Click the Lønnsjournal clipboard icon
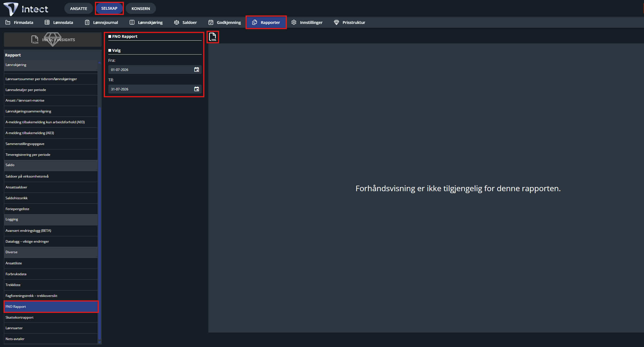This screenshot has height=347, width=644. coord(87,22)
